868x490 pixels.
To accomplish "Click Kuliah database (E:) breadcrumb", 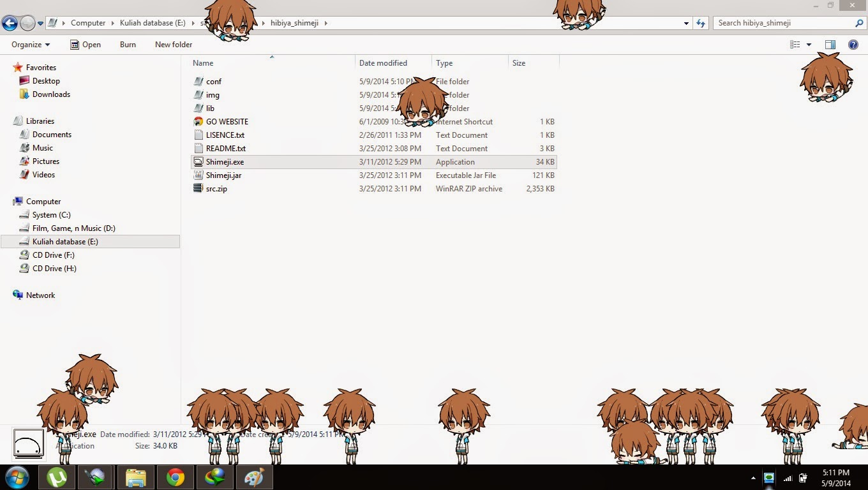I will [153, 23].
